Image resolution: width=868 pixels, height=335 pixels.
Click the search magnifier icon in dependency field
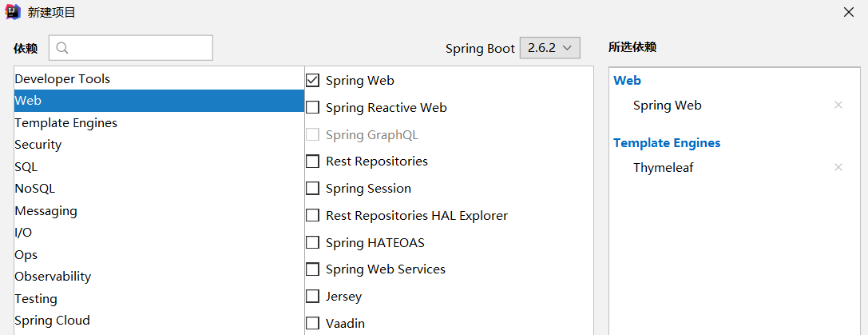click(62, 48)
